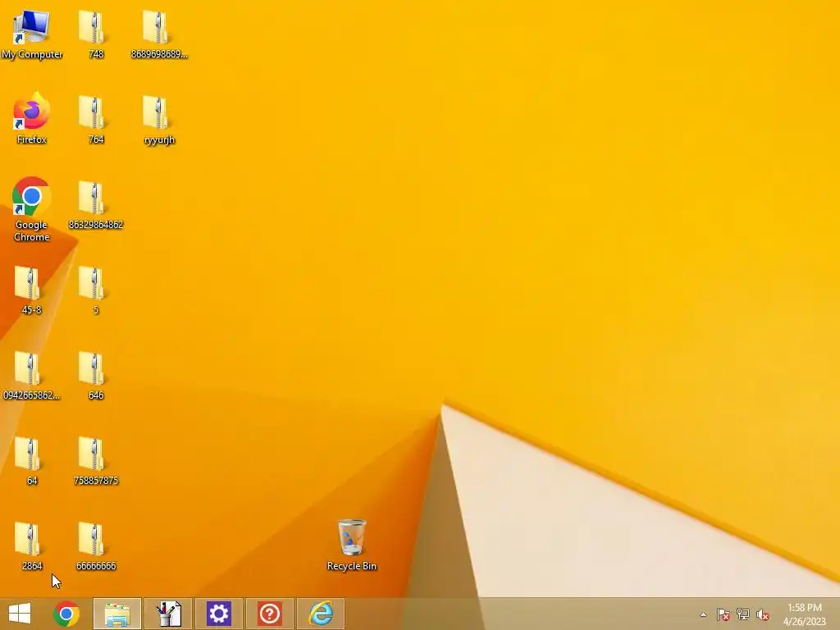The image size is (840, 630).
Task: Select the 748 zip folder
Action: 95,34
